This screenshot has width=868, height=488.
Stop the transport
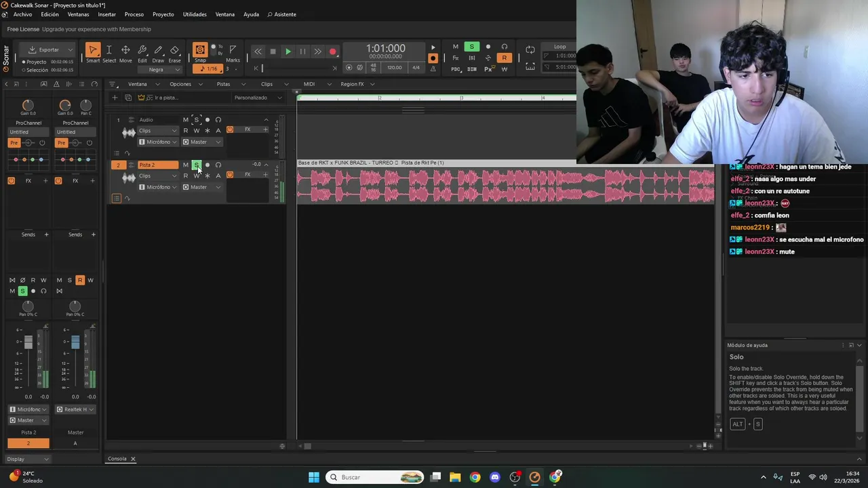[x=273, y=52]
